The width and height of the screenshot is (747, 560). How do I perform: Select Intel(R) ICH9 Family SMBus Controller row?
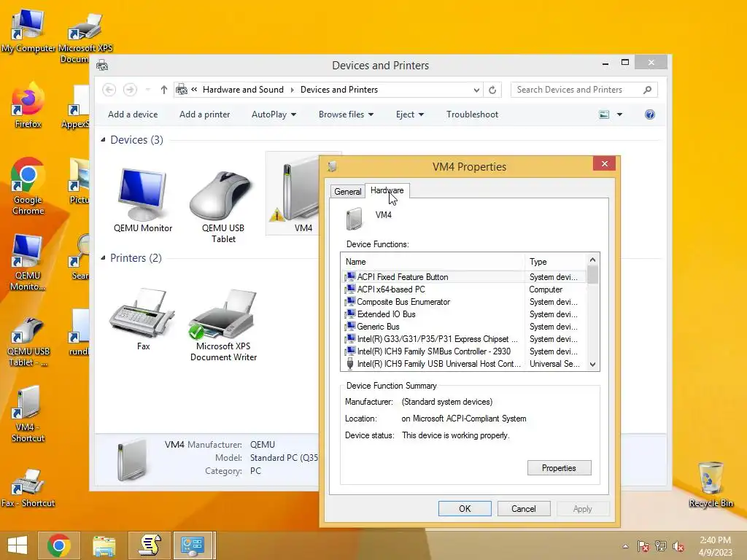[464, 351]
